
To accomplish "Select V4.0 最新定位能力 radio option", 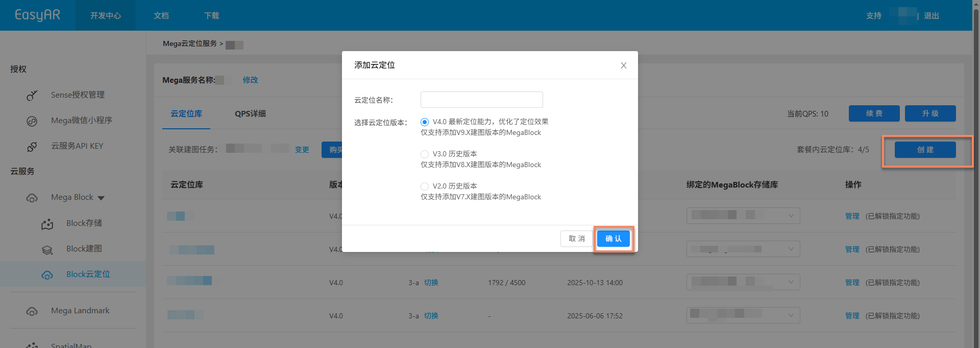I will point(425,122).
